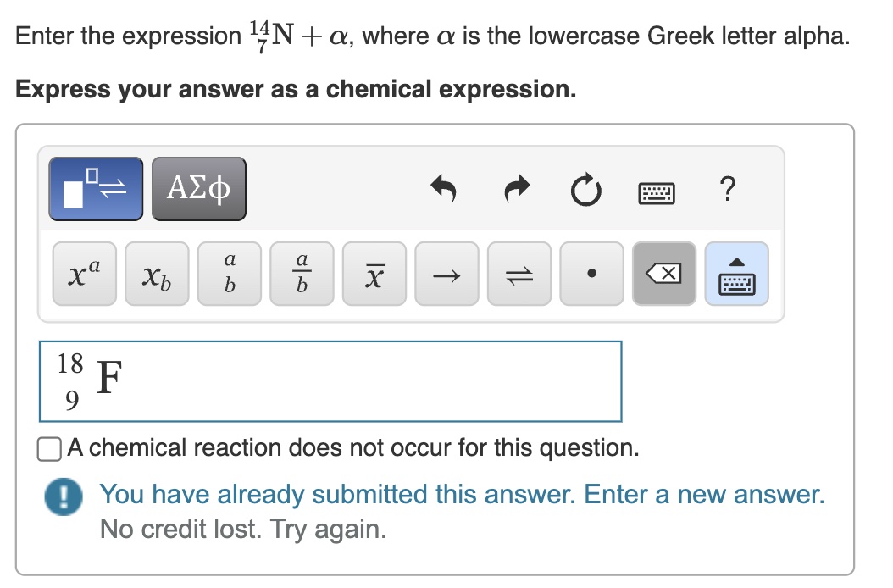893x588 pixels.
Task: Check 'A chemical reaction does not occur'
Action: (48, 447)
